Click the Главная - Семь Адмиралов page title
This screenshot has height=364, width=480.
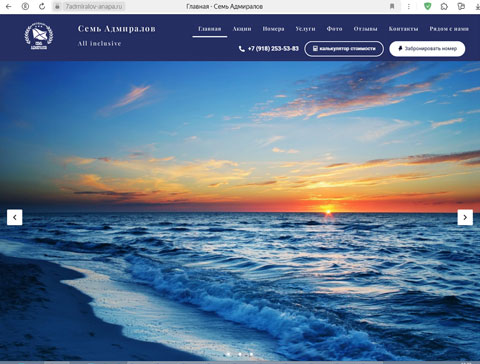(224, 6)
